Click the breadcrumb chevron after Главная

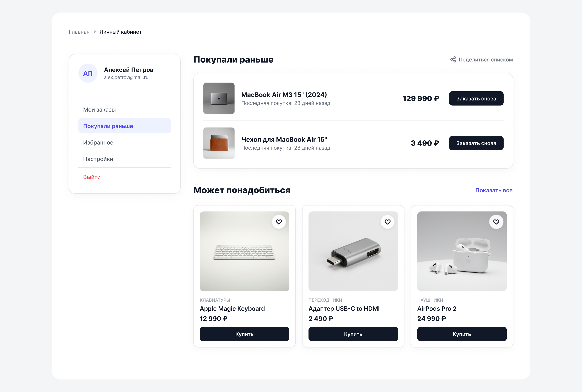click(95, 32)
